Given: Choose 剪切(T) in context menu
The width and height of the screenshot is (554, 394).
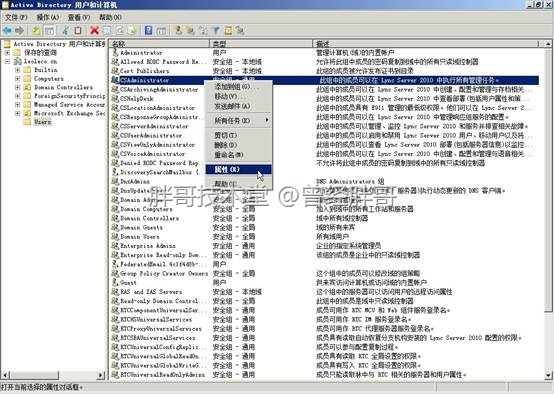Looking at the screenshot, I should tap(238, 135).
